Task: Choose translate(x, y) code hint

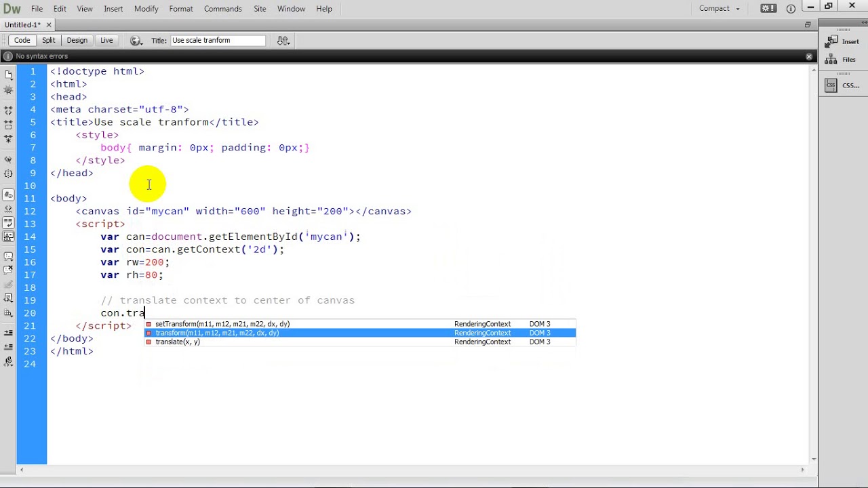Action: coord(360,342)
